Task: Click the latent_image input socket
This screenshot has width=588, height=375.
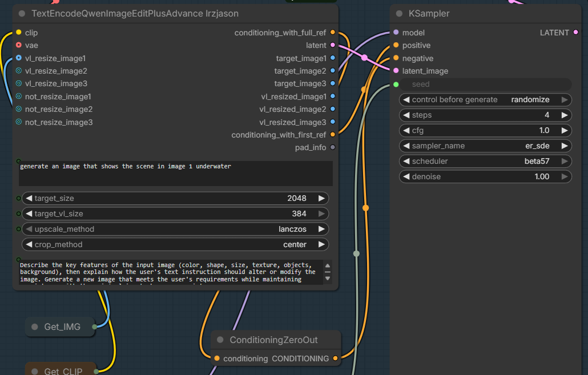Action: point(395,70)
